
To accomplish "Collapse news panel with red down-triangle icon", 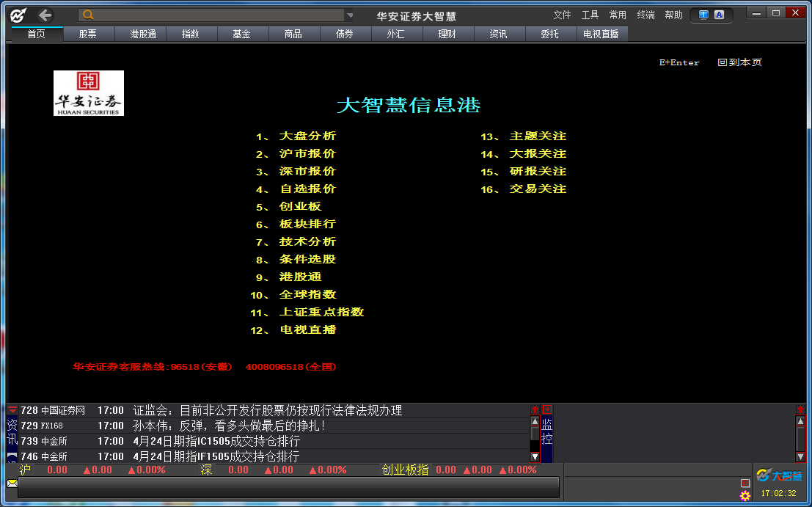I will pos(12,410).
